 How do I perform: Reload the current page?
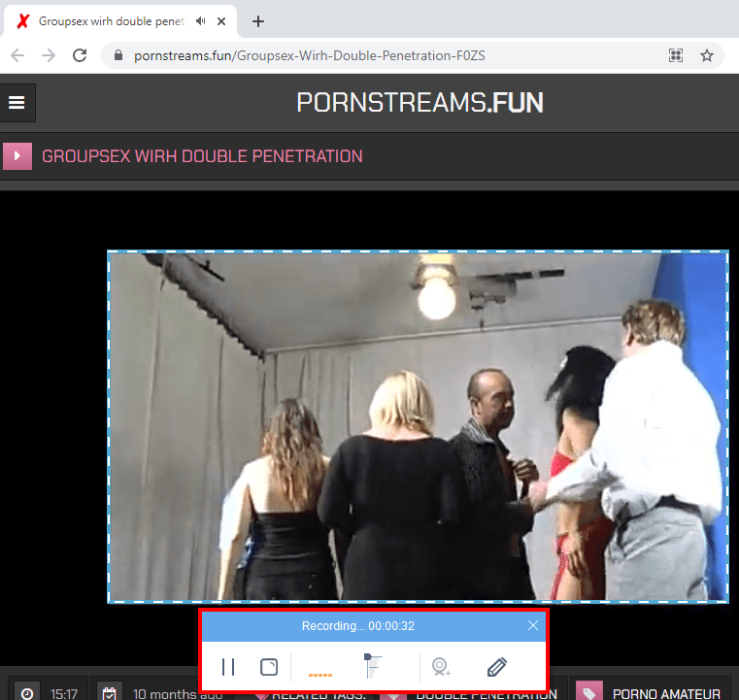pos(80,55)
